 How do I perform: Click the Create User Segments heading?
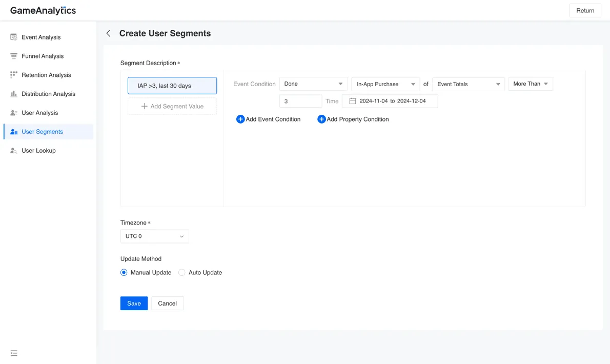coord(165,33)
